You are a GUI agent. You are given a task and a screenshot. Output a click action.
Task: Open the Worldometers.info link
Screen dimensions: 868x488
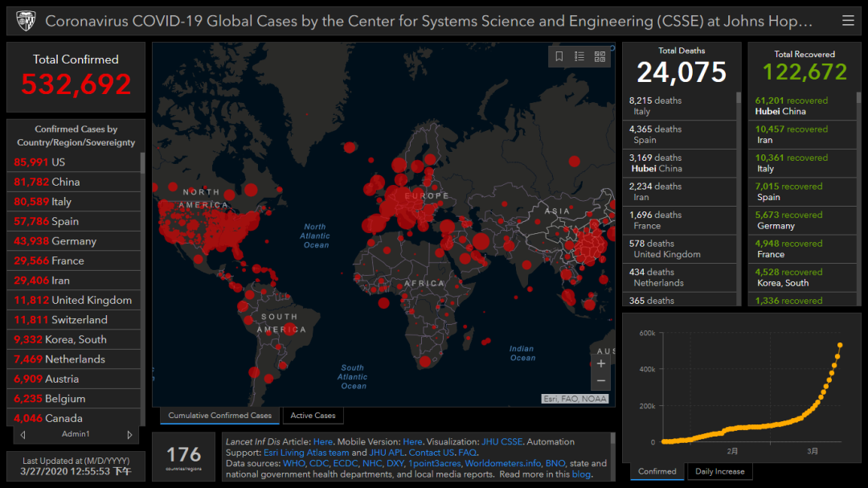[x=502, y=464]
